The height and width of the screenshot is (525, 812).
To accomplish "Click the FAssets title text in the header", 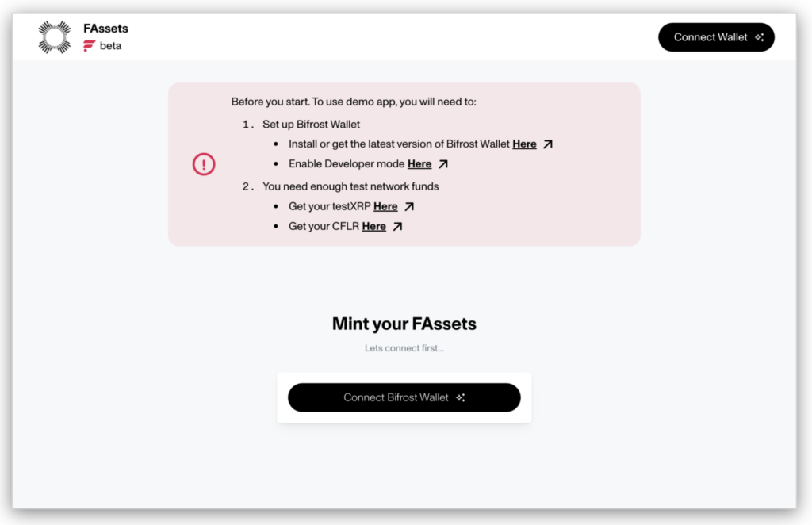I will pyautogui.click(x=105, y=29).
